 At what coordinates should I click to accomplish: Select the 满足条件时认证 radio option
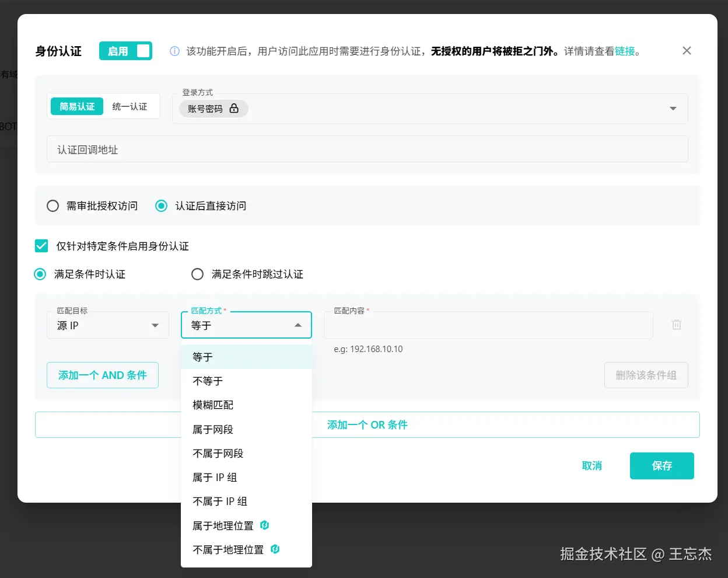point(40,274)
